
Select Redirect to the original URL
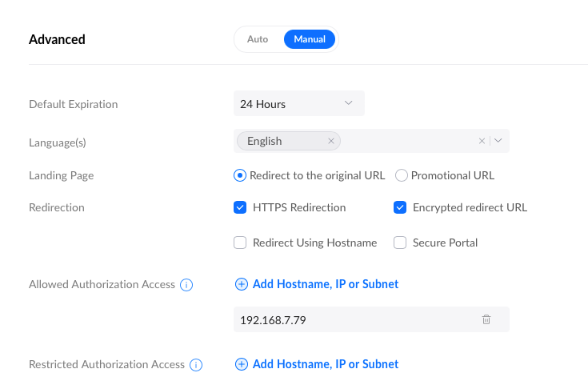point(240,175)
